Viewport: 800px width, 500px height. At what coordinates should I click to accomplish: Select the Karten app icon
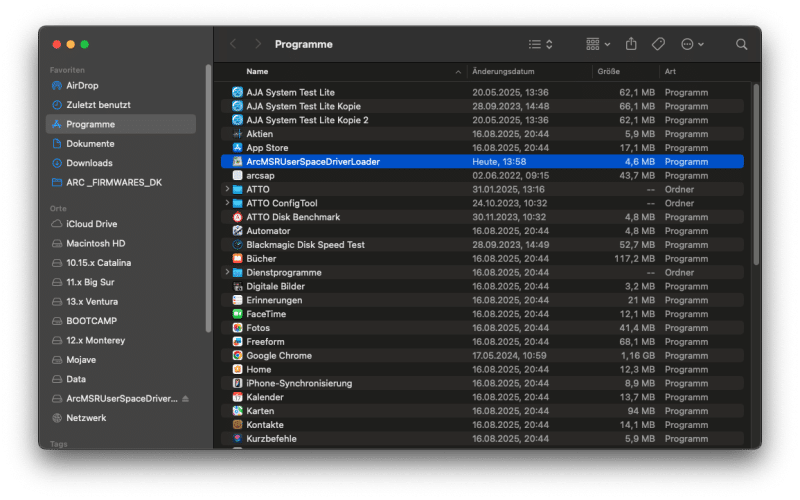click(237, 411)
